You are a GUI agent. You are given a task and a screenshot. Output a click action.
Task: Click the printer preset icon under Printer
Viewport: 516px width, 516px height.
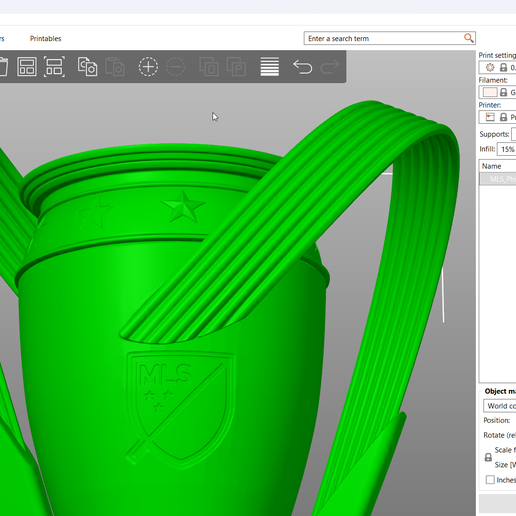point(490,117)
